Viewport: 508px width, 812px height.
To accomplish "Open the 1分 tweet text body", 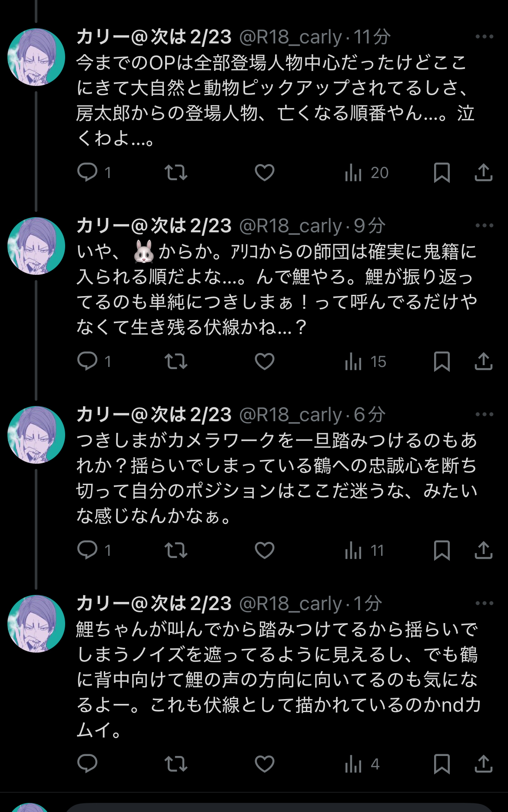I will coord(277,680).
